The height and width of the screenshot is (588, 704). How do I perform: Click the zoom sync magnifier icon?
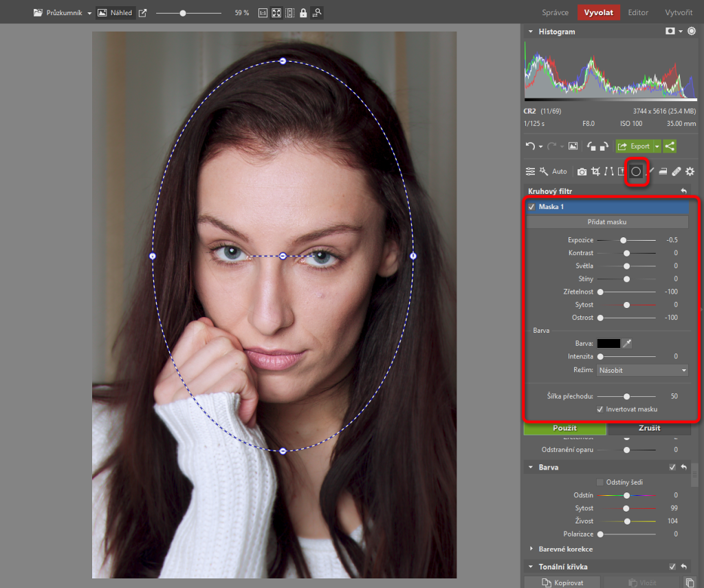(317, 12)
